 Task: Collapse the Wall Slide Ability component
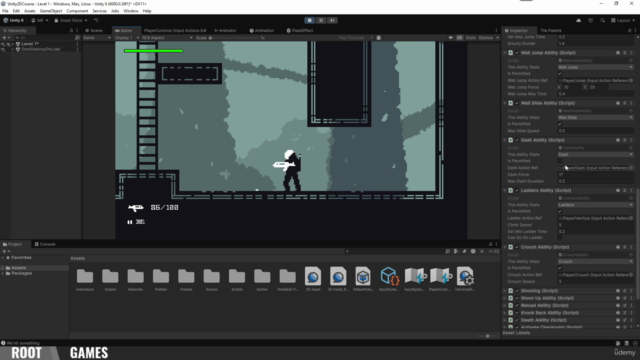point(505,103)
